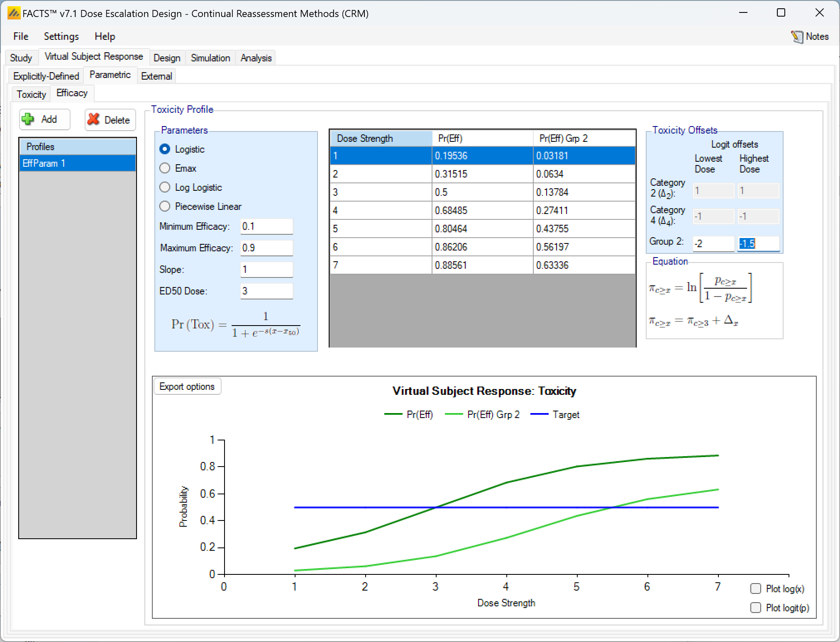Switch to the Explicitly-Defined tab
This screenshot has width=840, height=642.
pyautogui.click(x=46, y=76)
